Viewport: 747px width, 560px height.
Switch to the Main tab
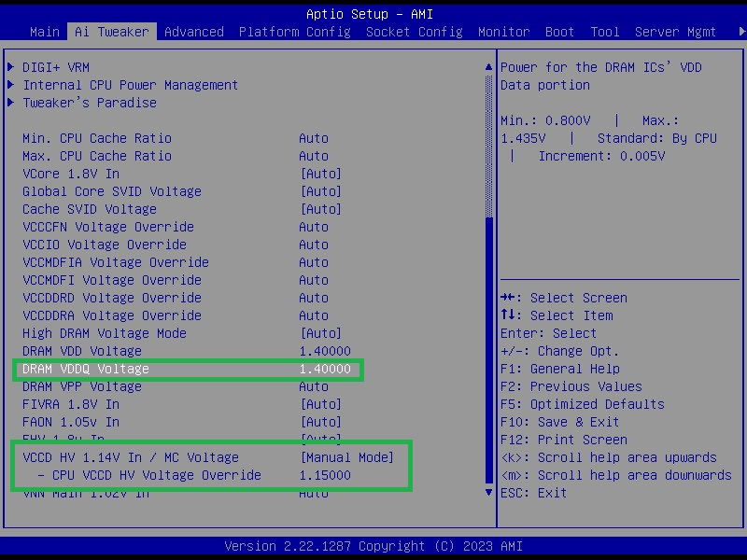tap(44, 32)
